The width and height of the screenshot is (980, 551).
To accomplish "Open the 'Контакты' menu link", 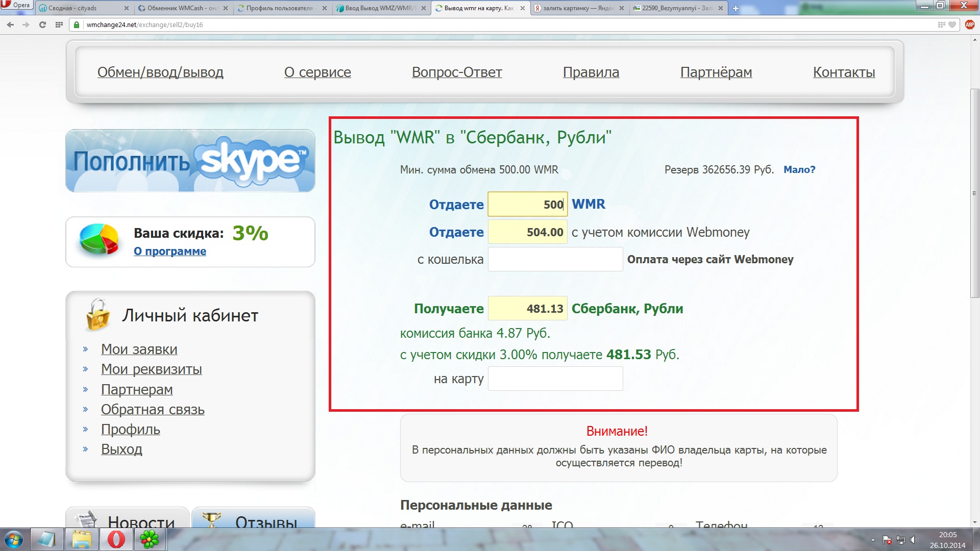I will (x=844, y=72).
